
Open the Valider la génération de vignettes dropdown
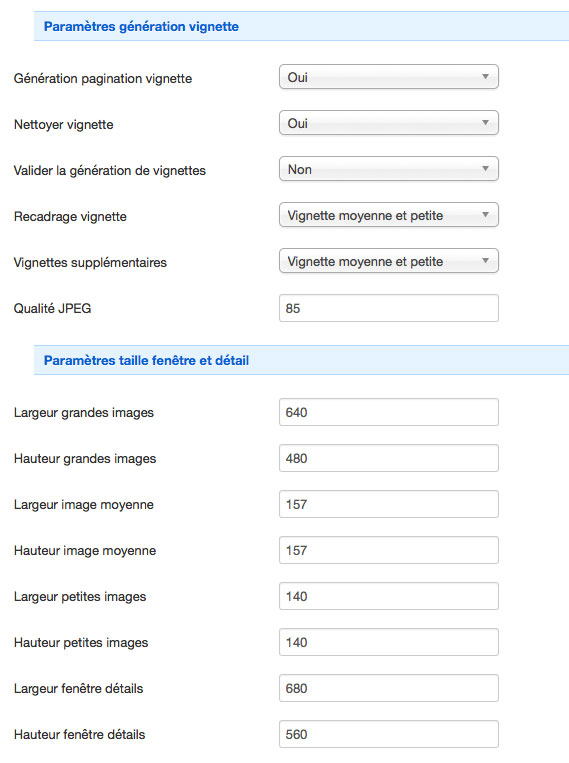tap(388, 169)
